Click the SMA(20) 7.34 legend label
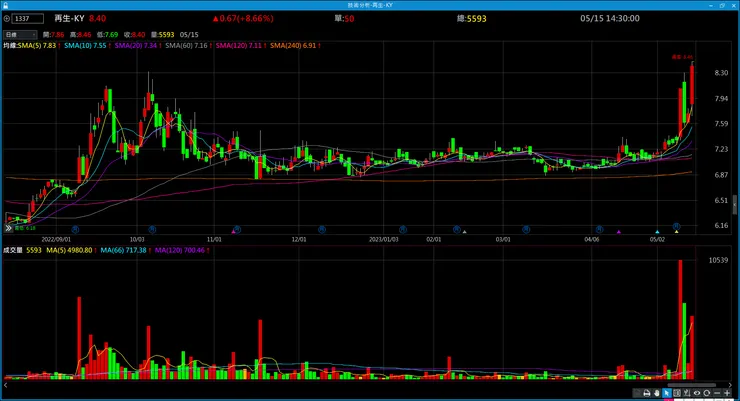Screen dimensions: 740x401 [135, 46]
